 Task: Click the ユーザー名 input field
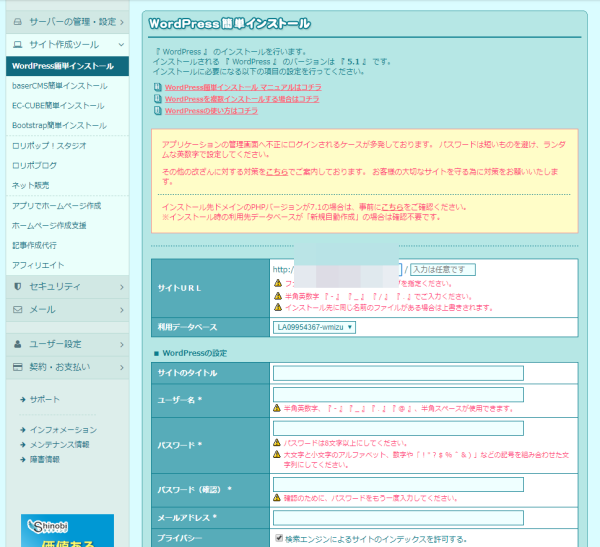pyautogui.click(x=398, y=394)
